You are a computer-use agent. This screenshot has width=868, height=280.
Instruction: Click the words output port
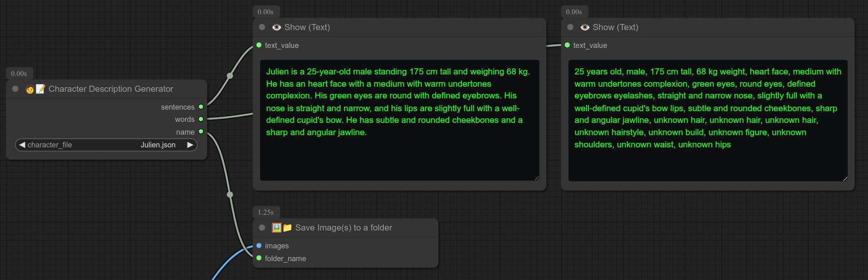click(x=201, y=119)
